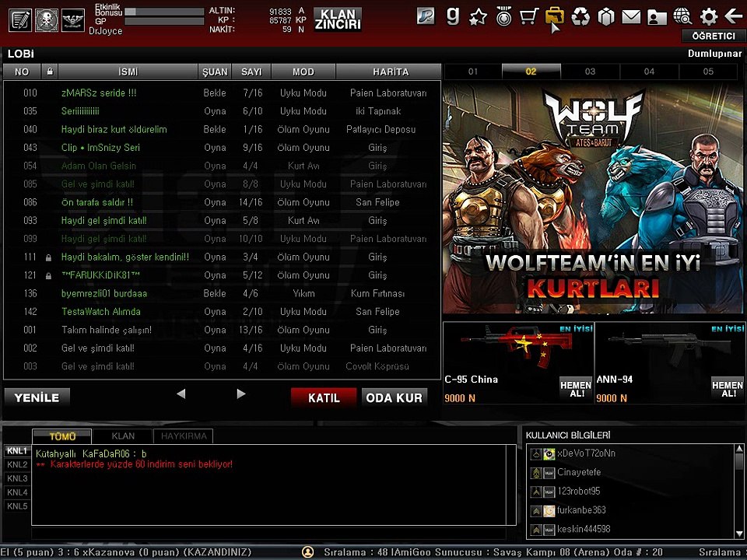747x560 pixels.
Task: Select room 'Takım halinde çalışın!'
Action: [222, 330]
